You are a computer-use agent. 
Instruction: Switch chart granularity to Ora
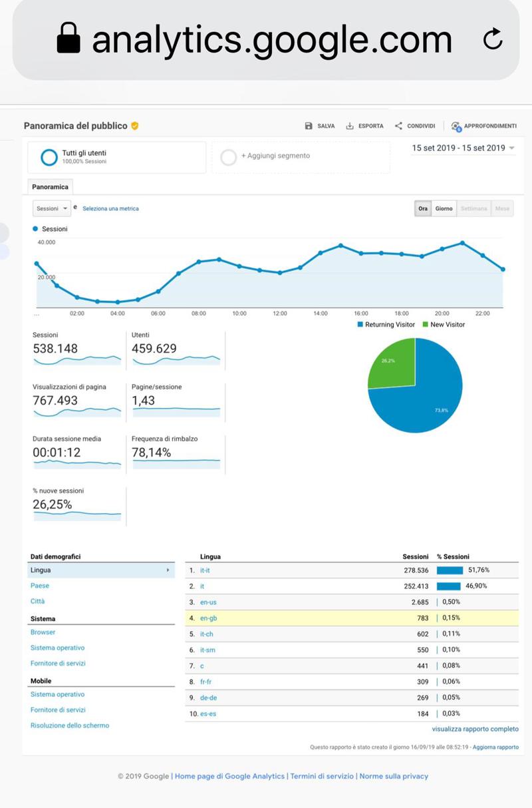coord(423,208)
